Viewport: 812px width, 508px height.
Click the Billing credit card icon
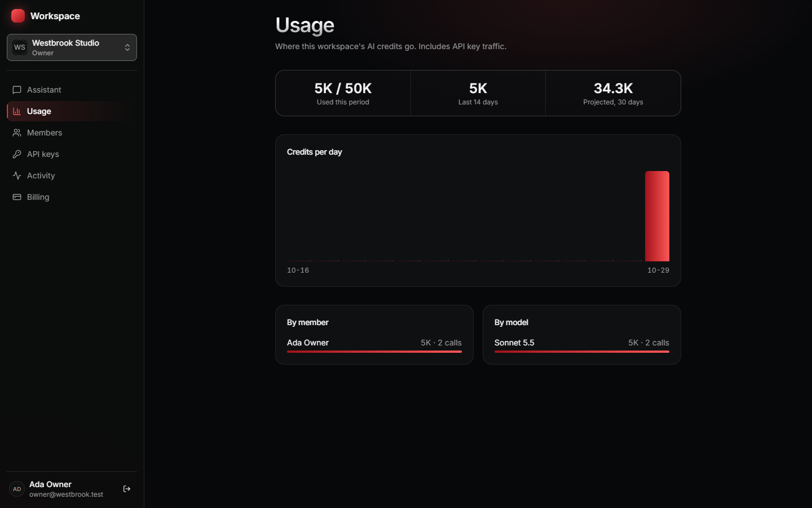coord(17,197)
